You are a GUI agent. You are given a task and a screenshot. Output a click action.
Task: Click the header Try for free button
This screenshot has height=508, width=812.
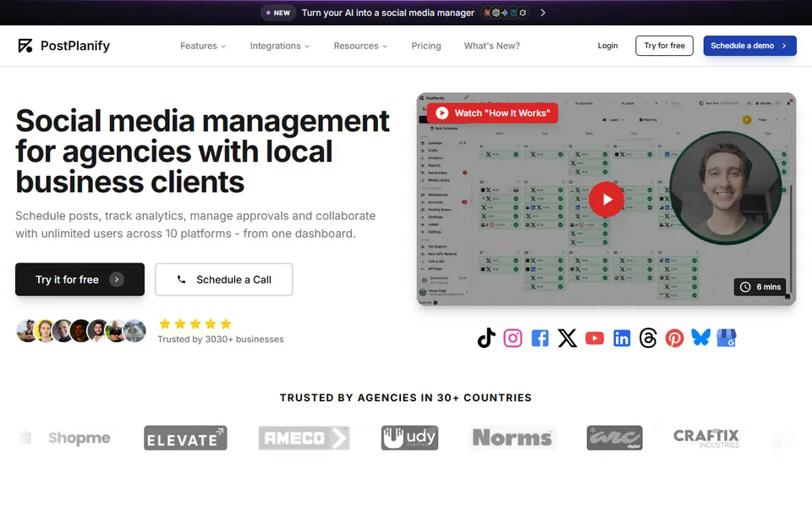click(x=664, y=46)
